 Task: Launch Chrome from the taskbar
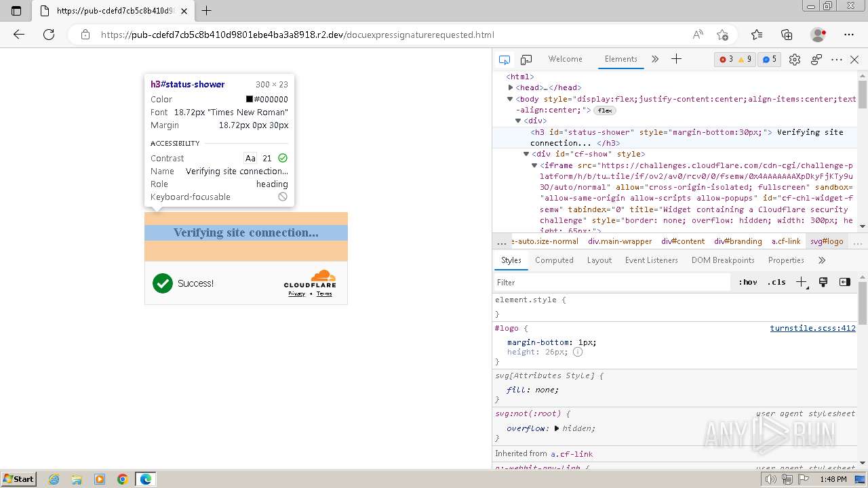123,479
